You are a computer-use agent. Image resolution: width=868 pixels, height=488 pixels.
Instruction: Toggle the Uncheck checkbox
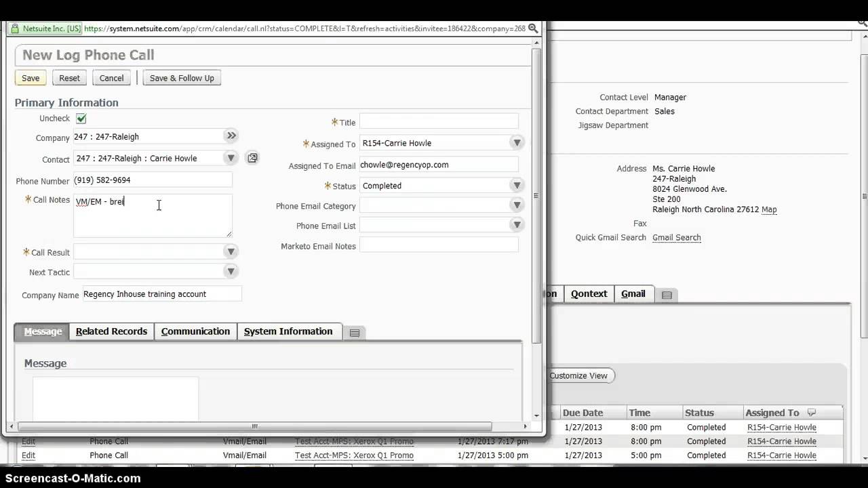[x=81, y=119]
